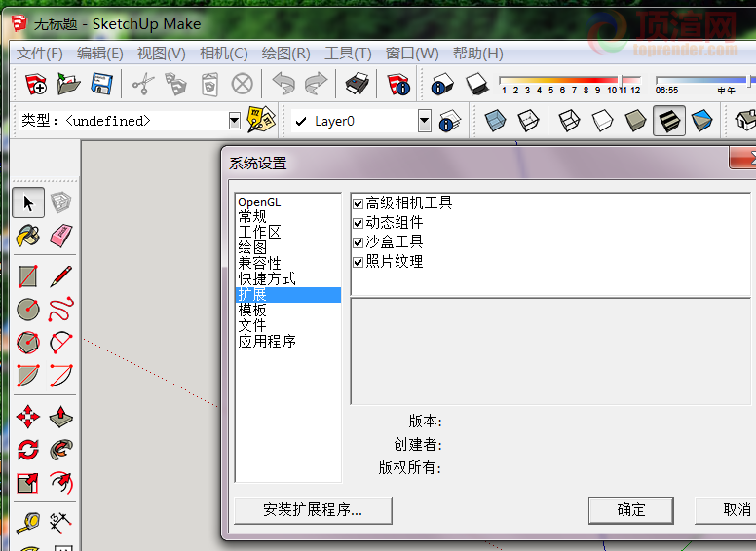Switch to Wireframe style icon

tap(569, 121)
